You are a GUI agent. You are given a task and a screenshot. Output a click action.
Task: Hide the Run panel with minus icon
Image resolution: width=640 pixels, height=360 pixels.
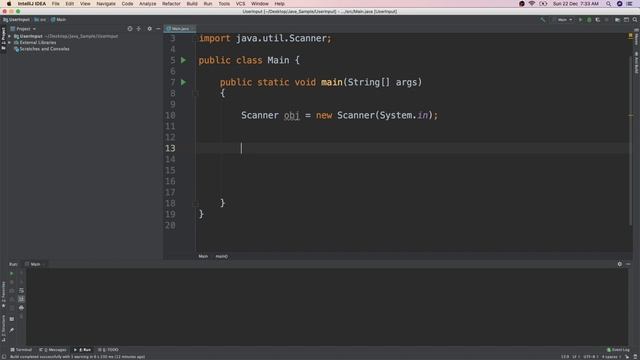[x=628, y=264]
